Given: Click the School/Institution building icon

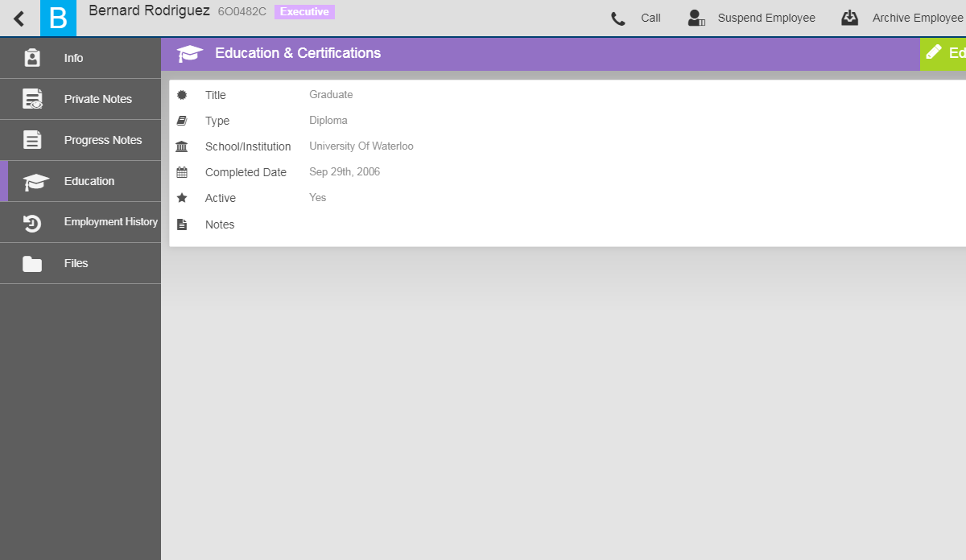Looking at the screenshot, I should pos(182,146).
